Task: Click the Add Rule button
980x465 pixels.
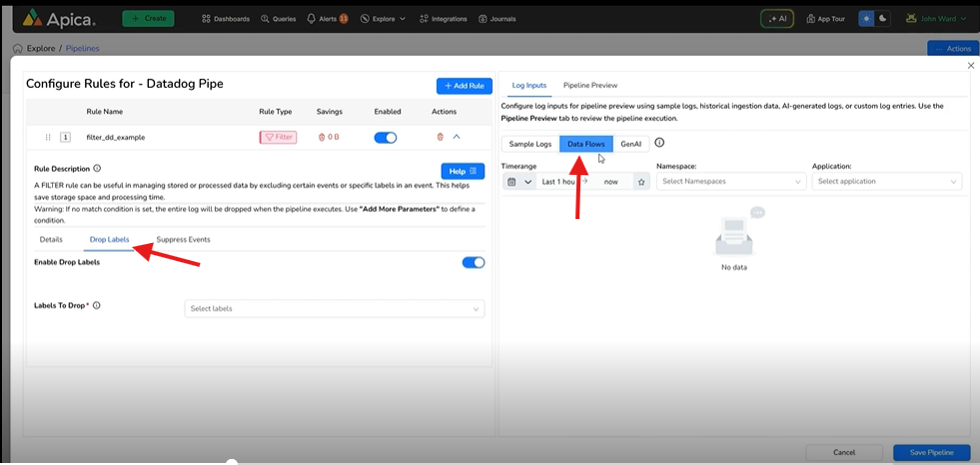Action: coord(464,86)
